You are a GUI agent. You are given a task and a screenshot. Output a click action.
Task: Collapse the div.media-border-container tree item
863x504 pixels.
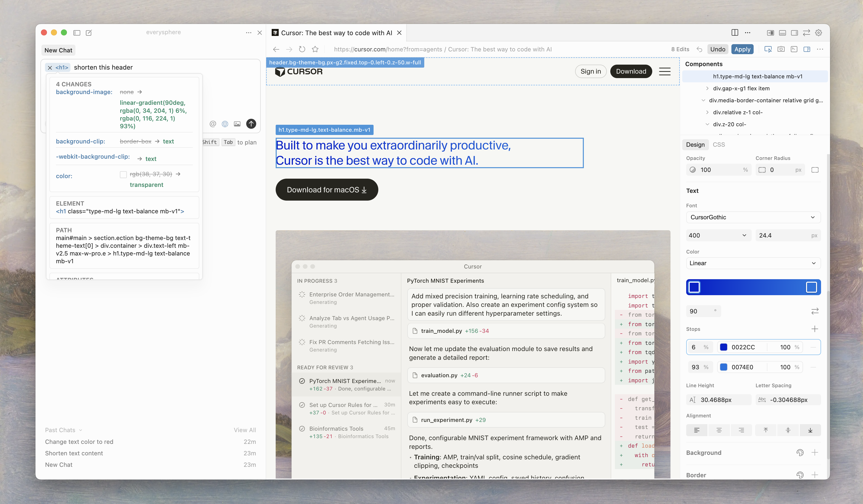click(704, 100)
